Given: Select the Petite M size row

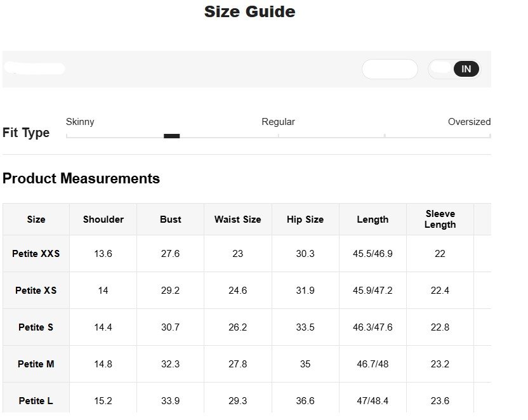Looking at the screenshot, I should pos(36,364).
